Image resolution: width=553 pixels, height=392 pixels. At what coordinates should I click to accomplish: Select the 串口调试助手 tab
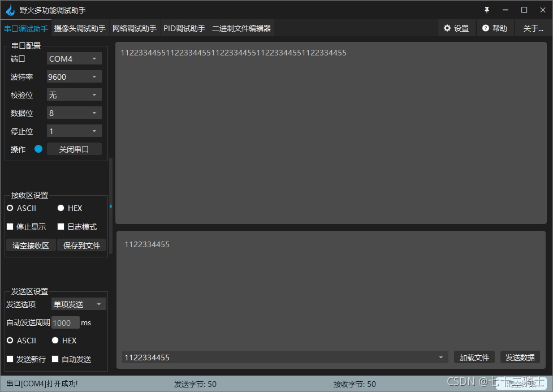click(x=26, y=28)
